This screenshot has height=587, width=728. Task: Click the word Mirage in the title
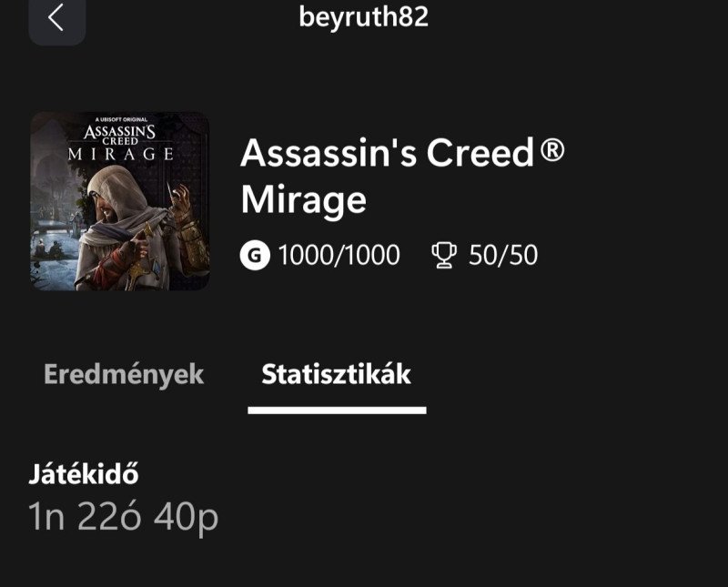tap(303, 198)
